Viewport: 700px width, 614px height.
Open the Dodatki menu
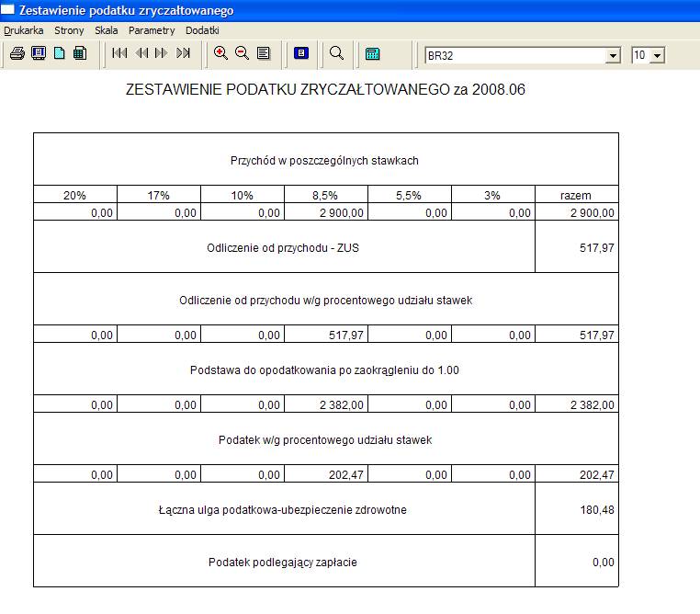tap(202, 30)
